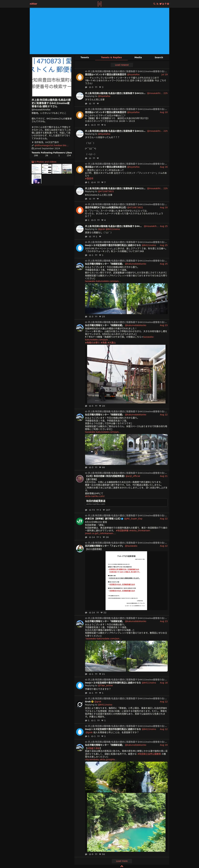Open #秋田新幹線 hashtag link
This screenshot has width=199, height=868.
122,530
